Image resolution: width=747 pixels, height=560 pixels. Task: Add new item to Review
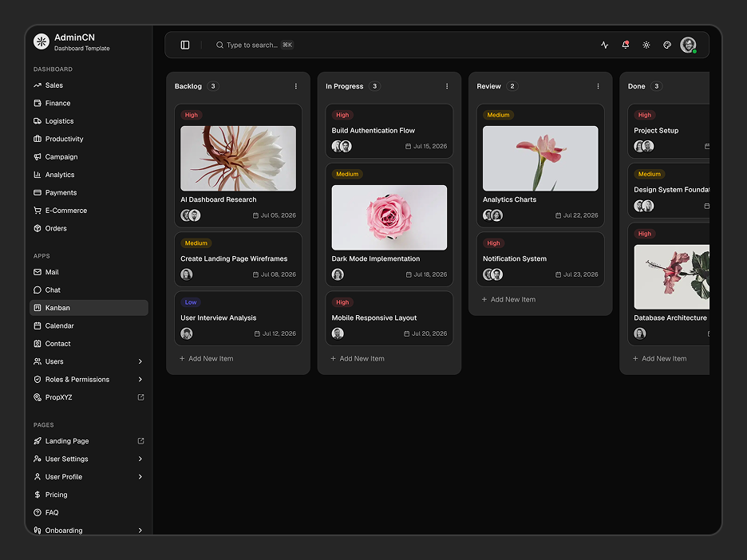[508, 299]
